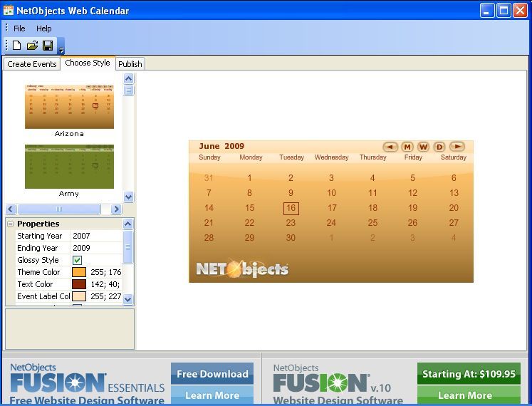Click Learn More under the $109.95 price

pos(469,395)
